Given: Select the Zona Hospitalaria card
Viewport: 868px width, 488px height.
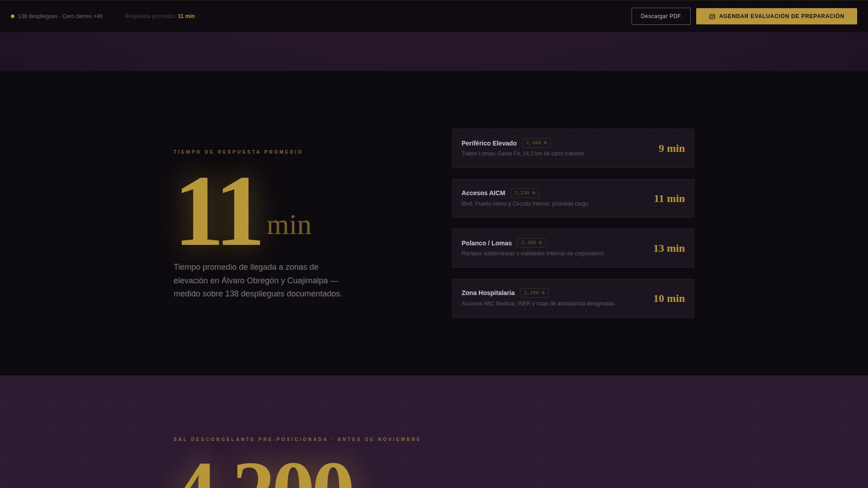Looking at the screenshot, I should pyautogui.click(x=573, y=298).
